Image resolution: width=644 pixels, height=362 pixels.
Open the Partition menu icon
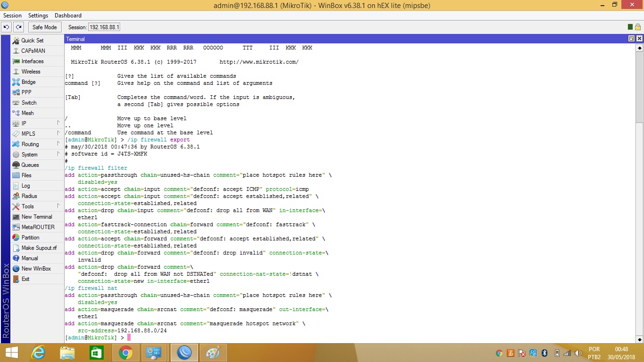point(16,238)
